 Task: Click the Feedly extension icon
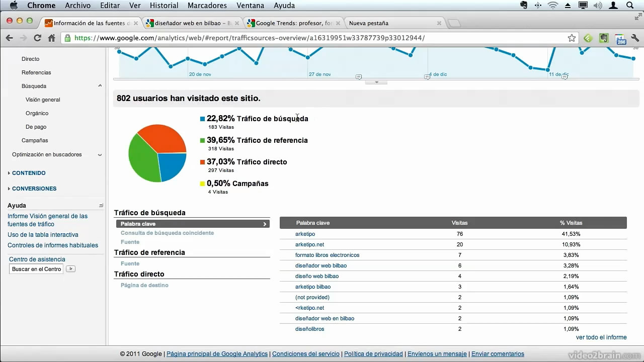click(x=588, y=38)
